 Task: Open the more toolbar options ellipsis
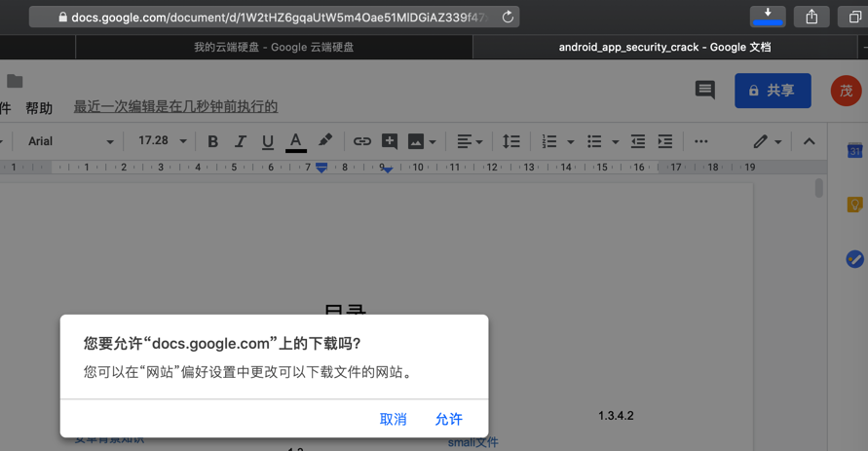pos(700,141)
